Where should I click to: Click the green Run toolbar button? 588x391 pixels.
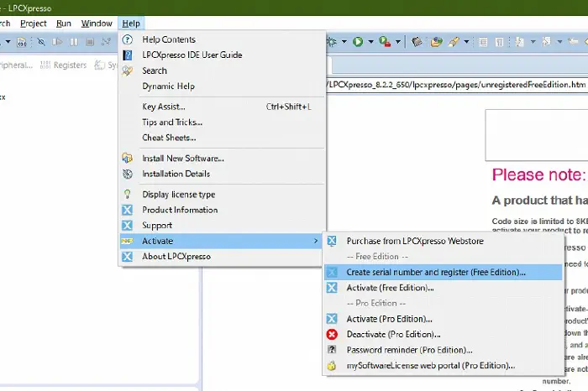click(358, 41)
